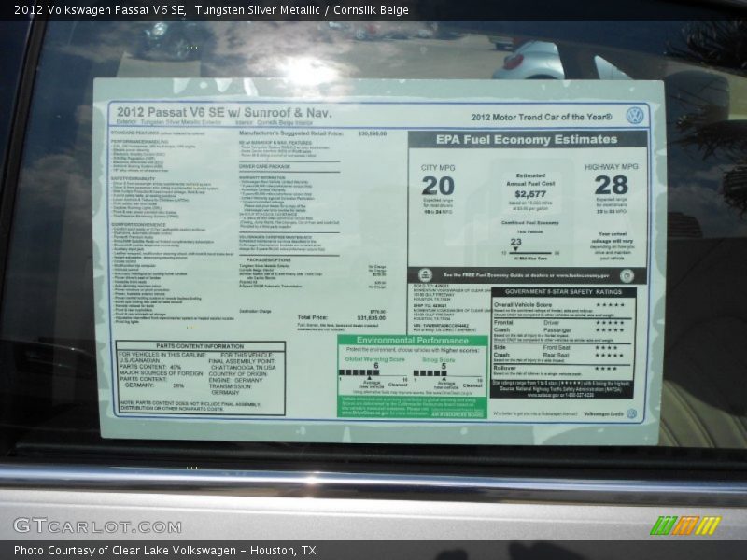The width and height of the screenshot is (747, 560).
Task: Click the City MPG value 20
Action: [x=438, y=186]
